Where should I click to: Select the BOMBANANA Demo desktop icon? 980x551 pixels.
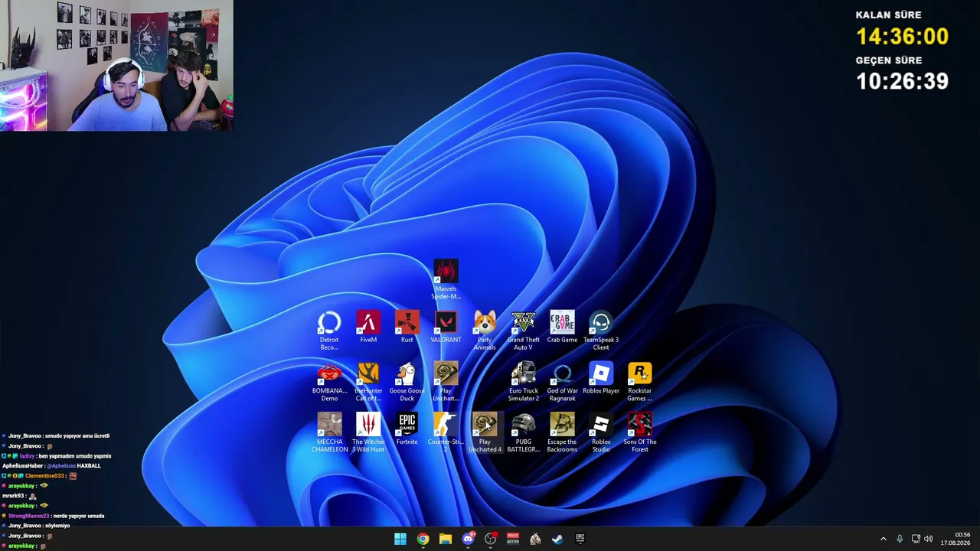tap(329, 382)
